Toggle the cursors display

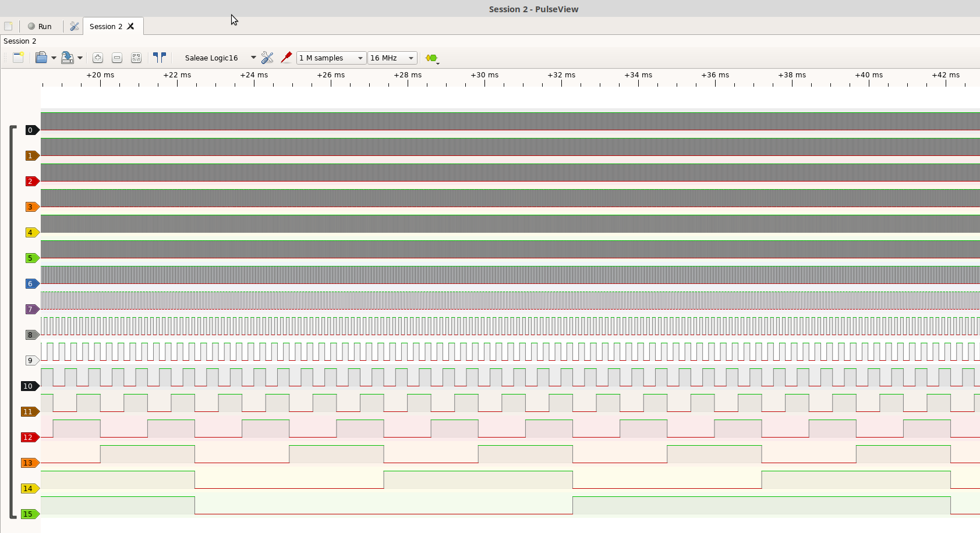point(160,58)
